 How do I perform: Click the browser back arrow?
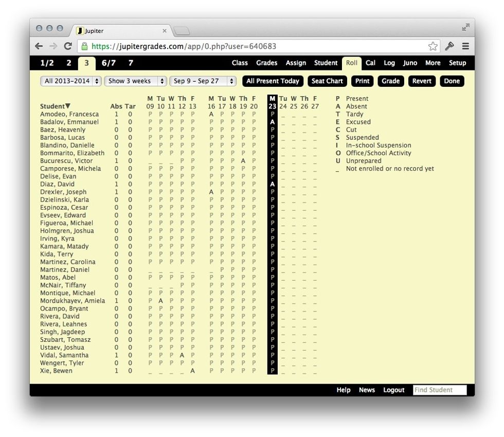coord(39,46)
